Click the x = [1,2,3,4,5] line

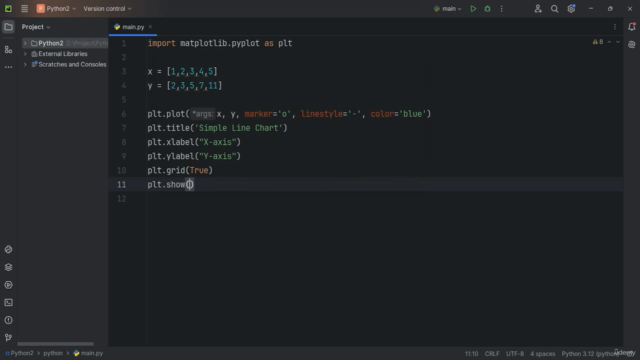(182, 71)
